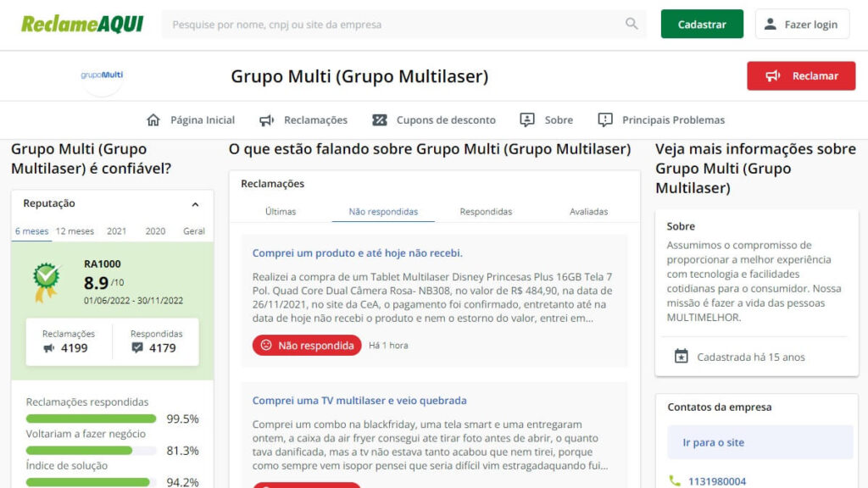The width and height of the screenshot is (868, 488).
Task: Select the 2021 reputation tab
Action: pyautogui.click(x=116, y=231)
